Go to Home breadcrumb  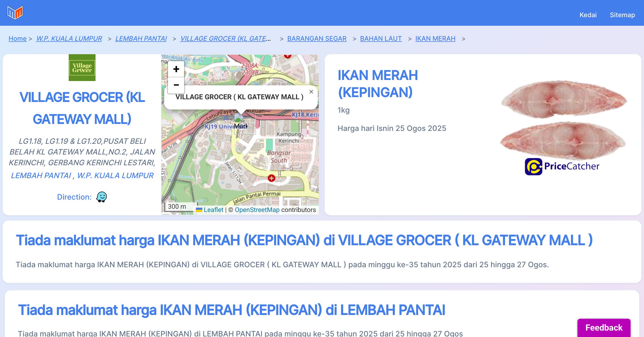tap(17, 39)
